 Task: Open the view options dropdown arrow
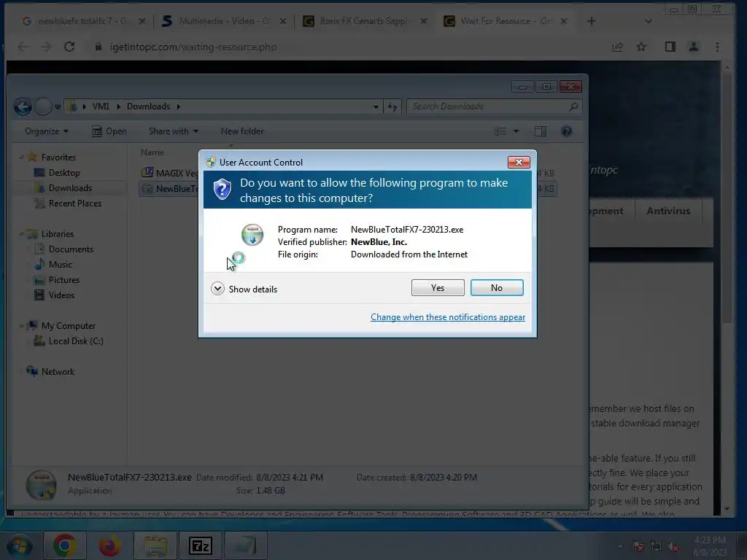point(516,131)
